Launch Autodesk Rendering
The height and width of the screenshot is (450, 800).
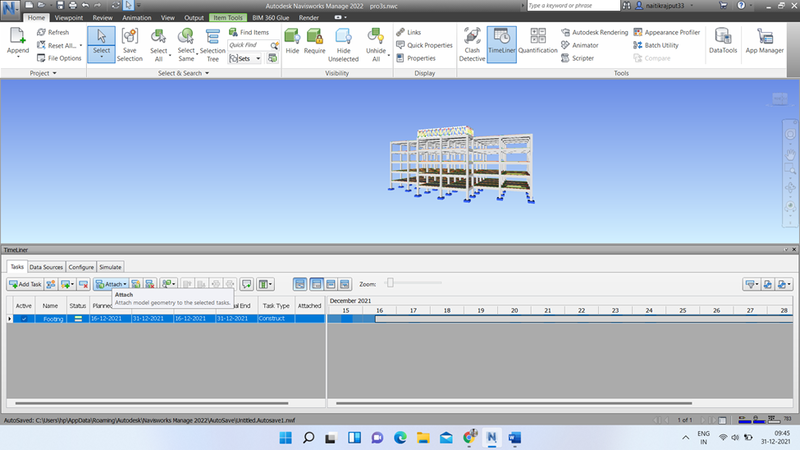click(594, 32)
